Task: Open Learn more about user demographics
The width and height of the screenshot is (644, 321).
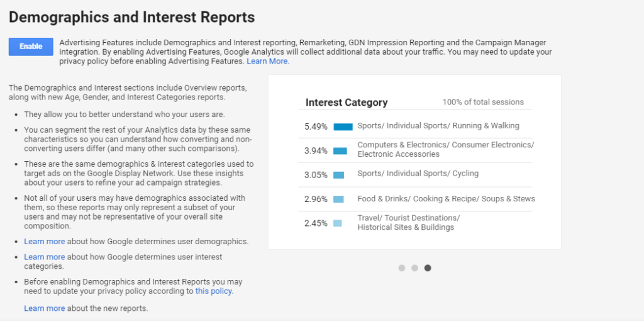Action: 44,242
